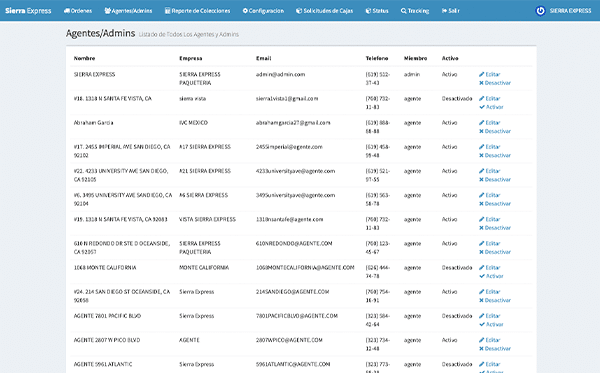The width and height of the screenshot is (600, 373).
Task: Select the 5961ATLANTIC@AGENTE.COM email cell
Action: coord(293,364)
